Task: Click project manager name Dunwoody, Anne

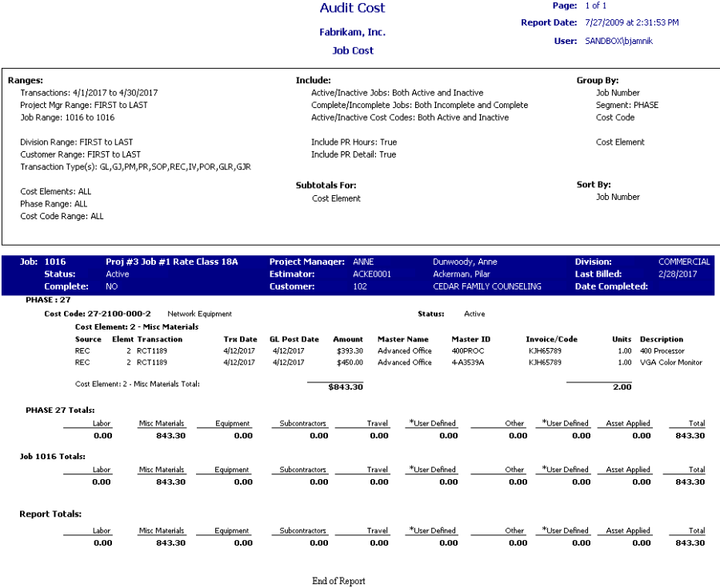Action: pos(464,262)
